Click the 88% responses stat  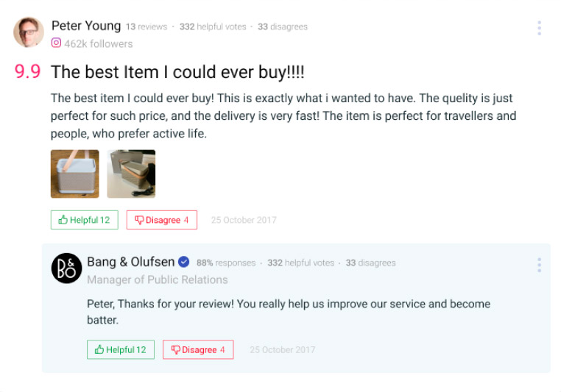click(x=226, y=263)
